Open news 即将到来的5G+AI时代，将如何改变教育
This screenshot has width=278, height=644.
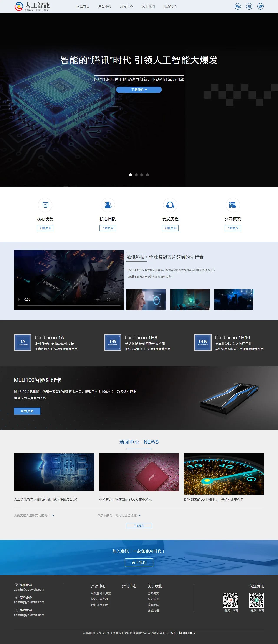point(214,499)
